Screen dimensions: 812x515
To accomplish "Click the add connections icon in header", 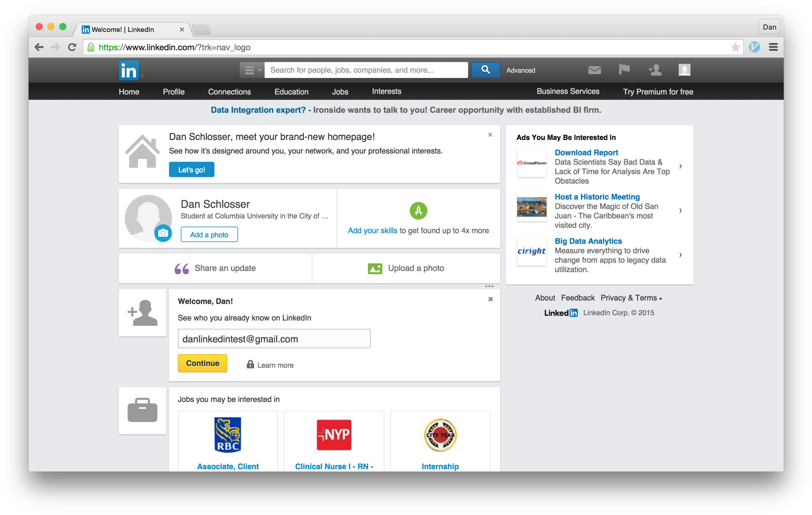I will [x=654, y=70].
